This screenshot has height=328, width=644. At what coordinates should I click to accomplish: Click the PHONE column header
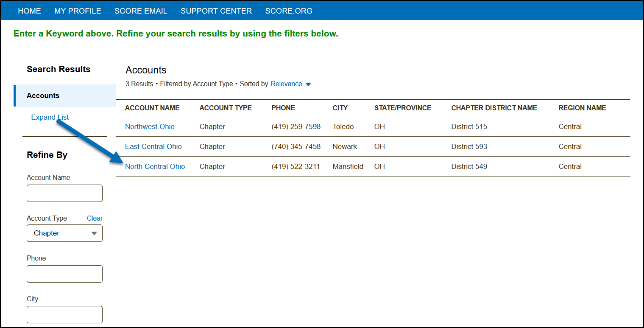[x=283, y=108]
